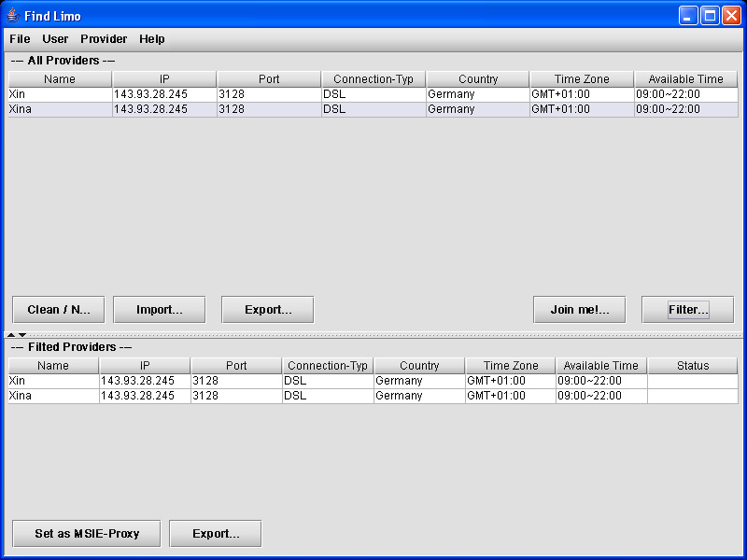The height and width of the screenshot is (560, 747).
Task: Open the Filter... dialog button
Action: [x=687, y=310]
